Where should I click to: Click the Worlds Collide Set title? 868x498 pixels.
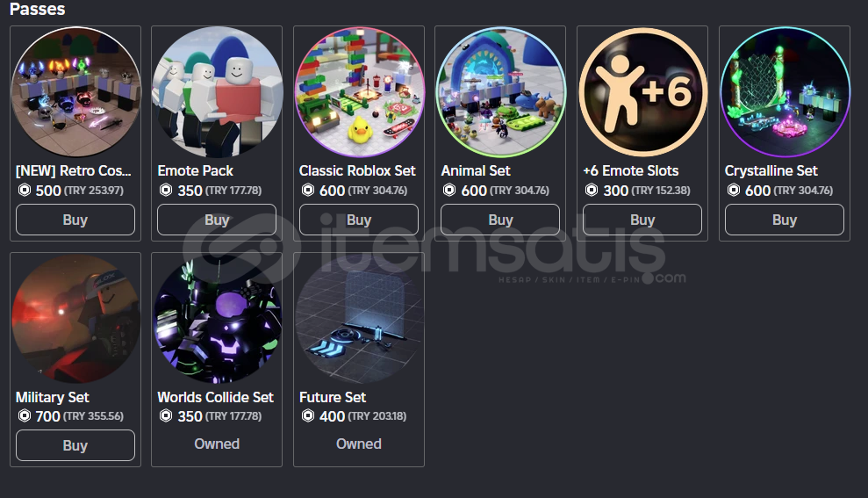click(x=215, y=397)
